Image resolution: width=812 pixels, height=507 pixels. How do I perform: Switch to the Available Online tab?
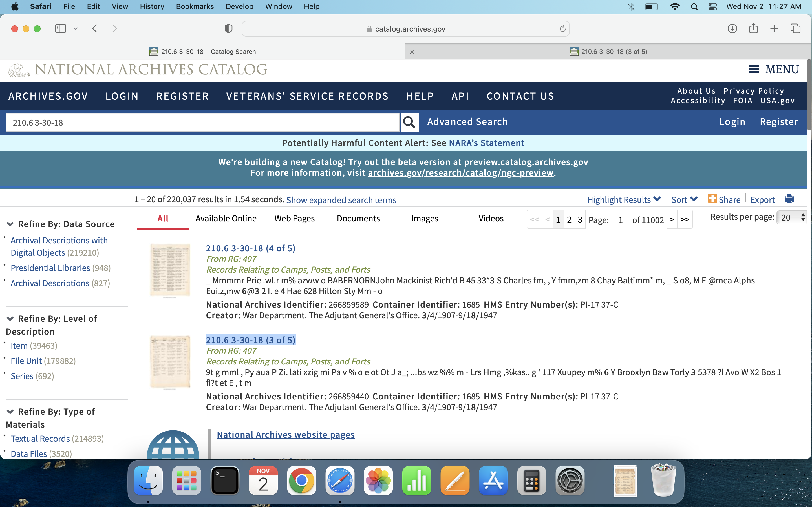(226, 219)
